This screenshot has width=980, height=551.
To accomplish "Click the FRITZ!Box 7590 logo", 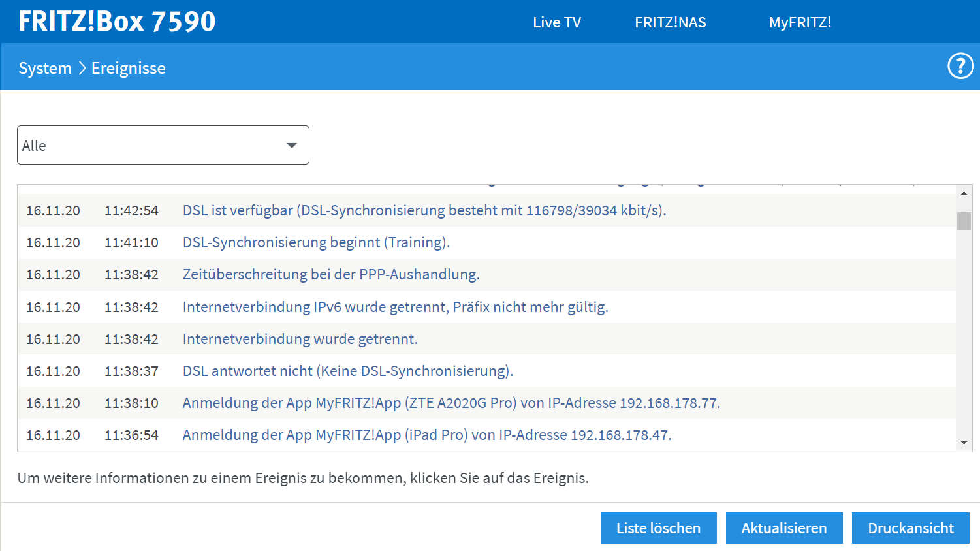I will [x=116, y=20].
